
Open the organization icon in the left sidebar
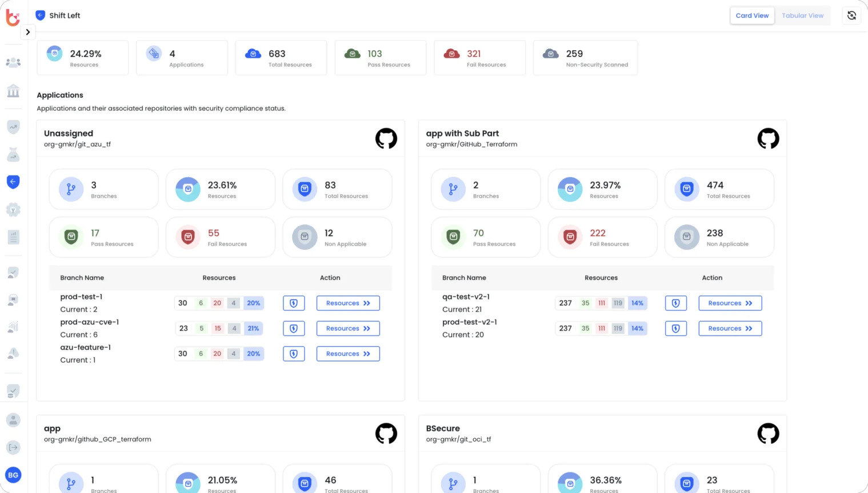click(13, 91)
